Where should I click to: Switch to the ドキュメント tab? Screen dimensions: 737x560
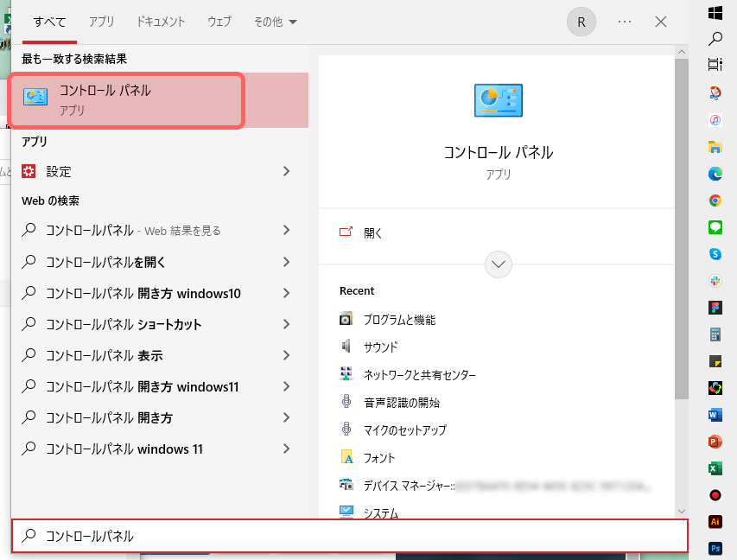pos(161,22)
